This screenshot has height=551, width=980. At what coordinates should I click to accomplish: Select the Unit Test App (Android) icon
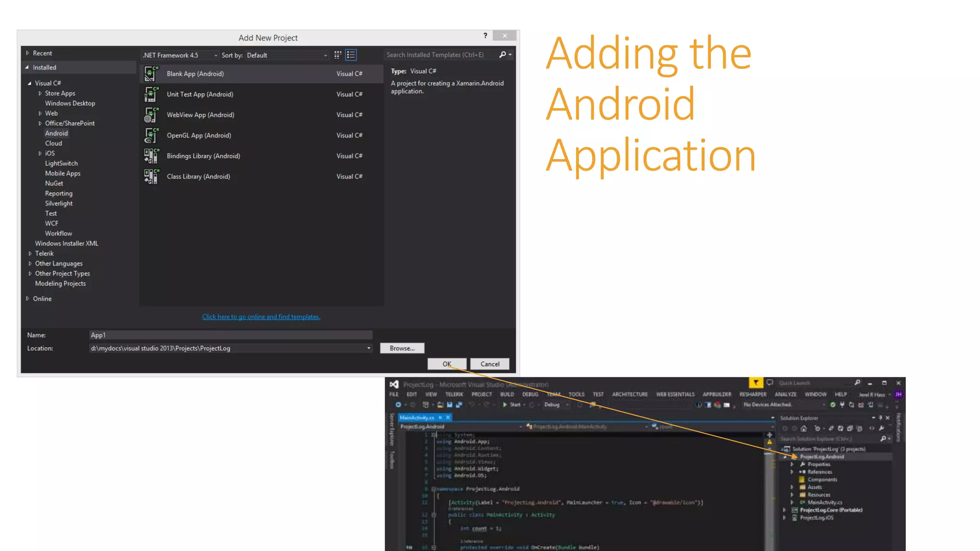(151, 94)
